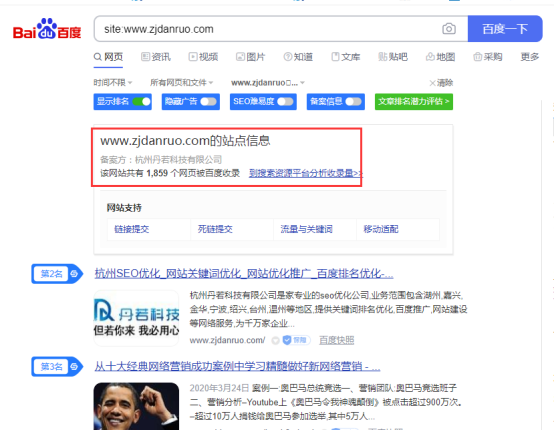
Task: Click the Baidu logo
Action: (x=47, y=29)
